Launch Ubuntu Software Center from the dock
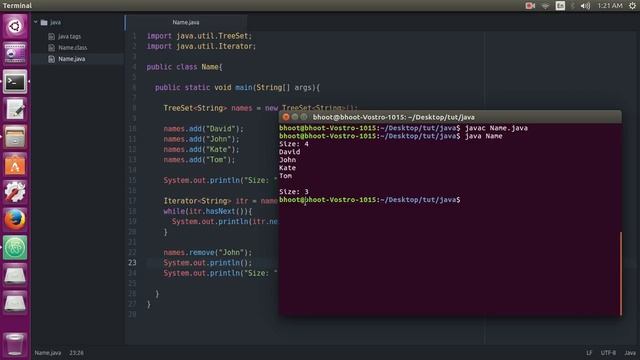640x360 pixels. 15,164
